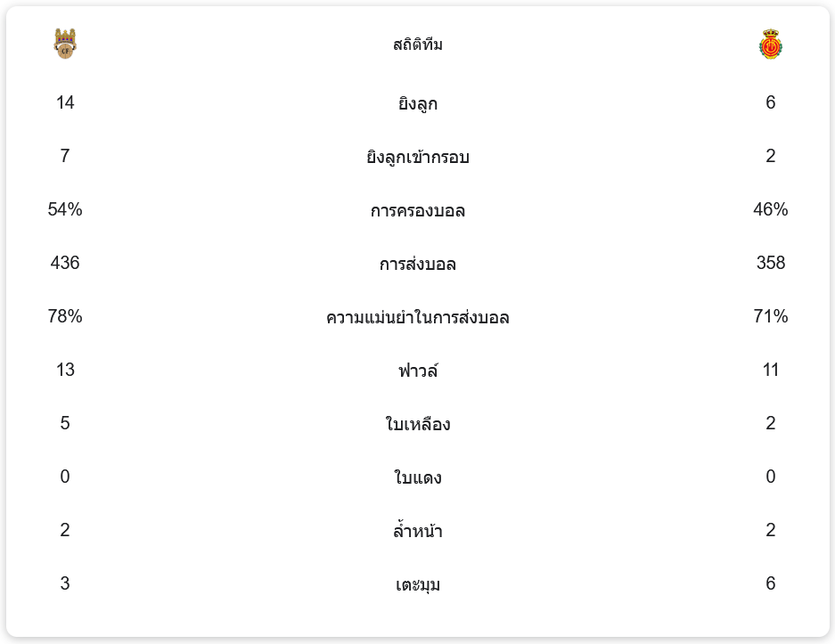This screenshot has width=835, height=644.
Task: Select the ยิงลูกเข้ากรอบ stat label
Action: tap(417, 157)
